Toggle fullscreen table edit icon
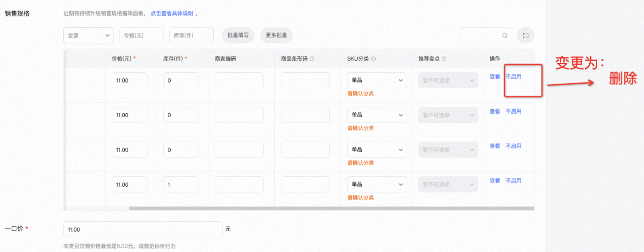644x252 pixels. click(525, 35)
